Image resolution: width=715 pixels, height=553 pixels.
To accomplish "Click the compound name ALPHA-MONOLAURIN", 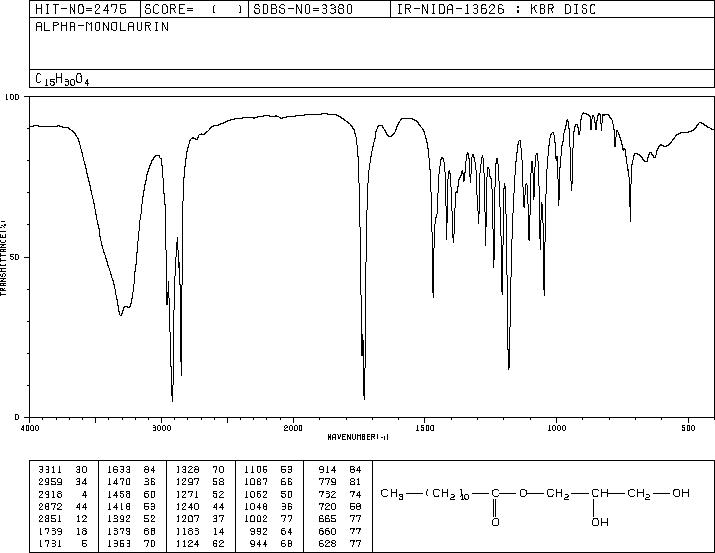I will click(x=102, y=26).
